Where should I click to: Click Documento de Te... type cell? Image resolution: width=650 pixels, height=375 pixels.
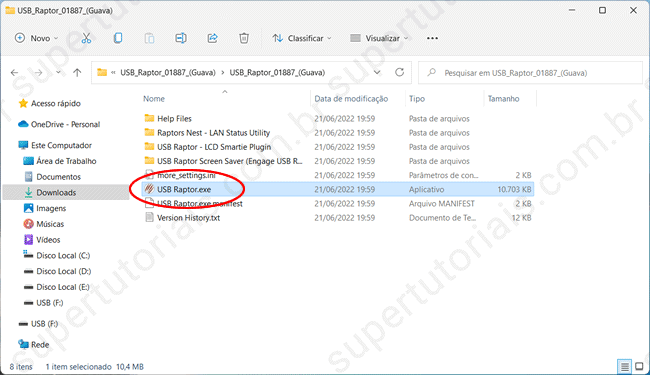pyautogui.click(x=442, y=218)
